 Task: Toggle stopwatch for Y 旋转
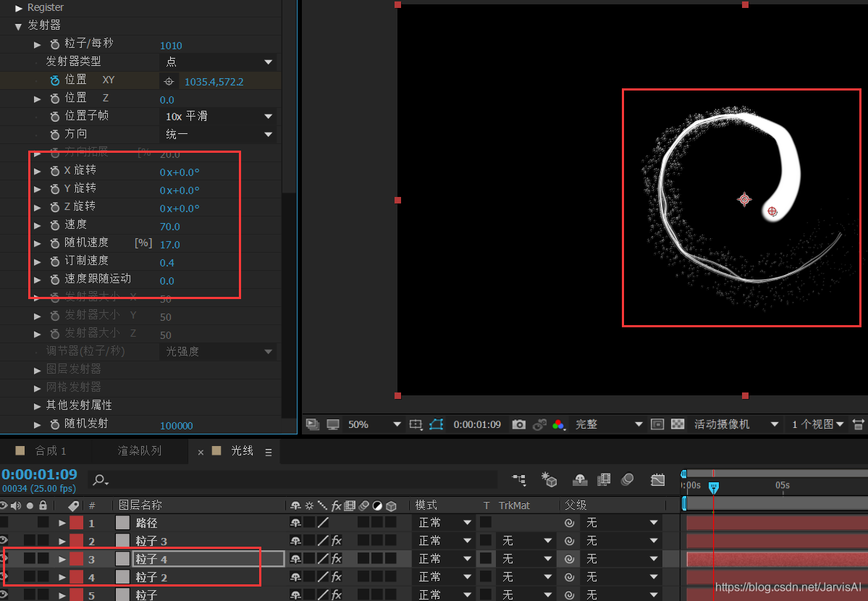click(55, 190)
